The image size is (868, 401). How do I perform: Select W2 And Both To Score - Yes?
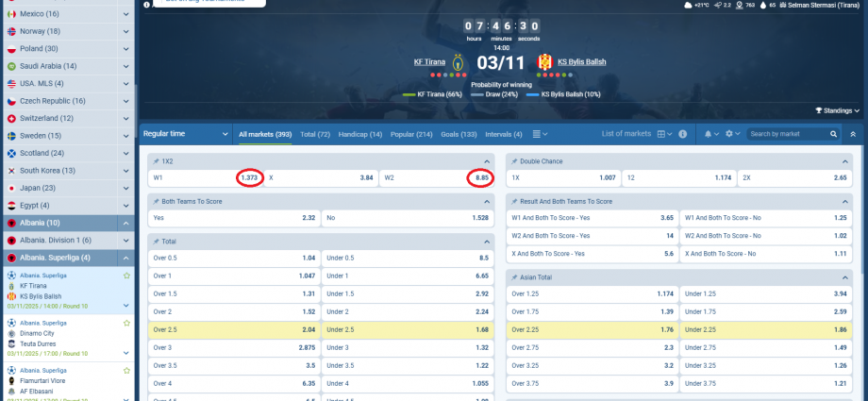(593, 236)
